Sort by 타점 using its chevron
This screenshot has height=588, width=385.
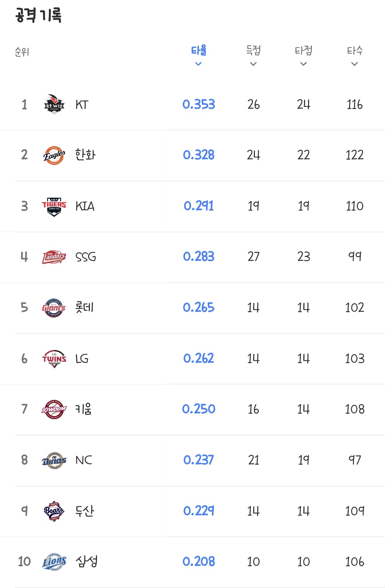coord(303,64)
